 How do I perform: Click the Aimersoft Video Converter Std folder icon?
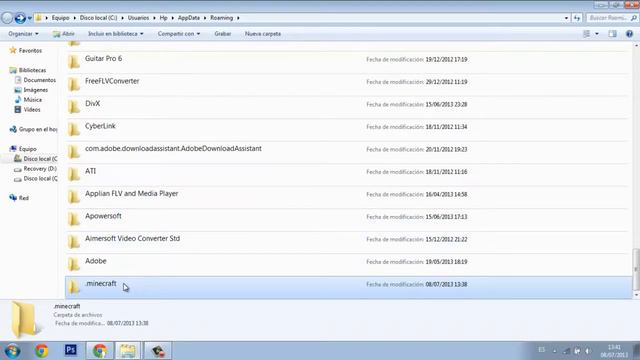point(74,242)
